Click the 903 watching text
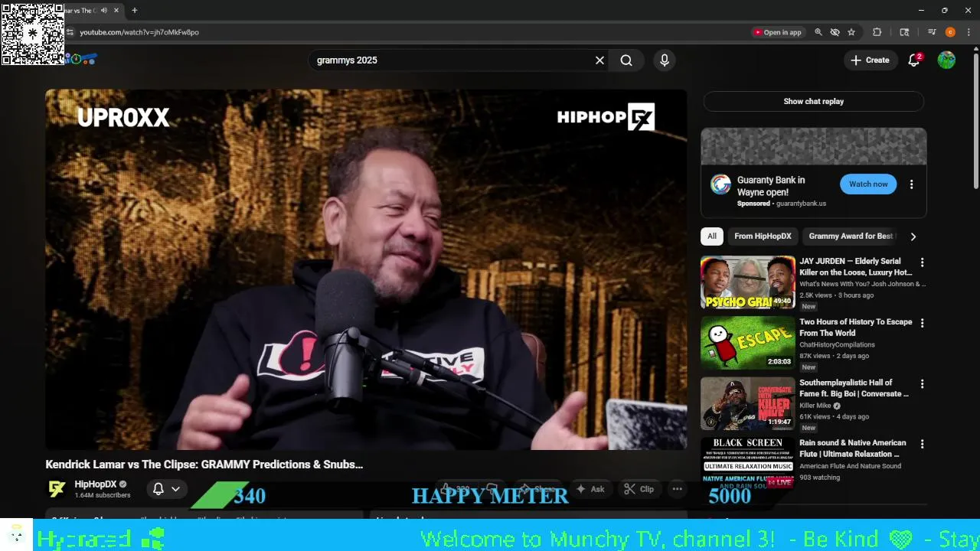 coord(820,478)
